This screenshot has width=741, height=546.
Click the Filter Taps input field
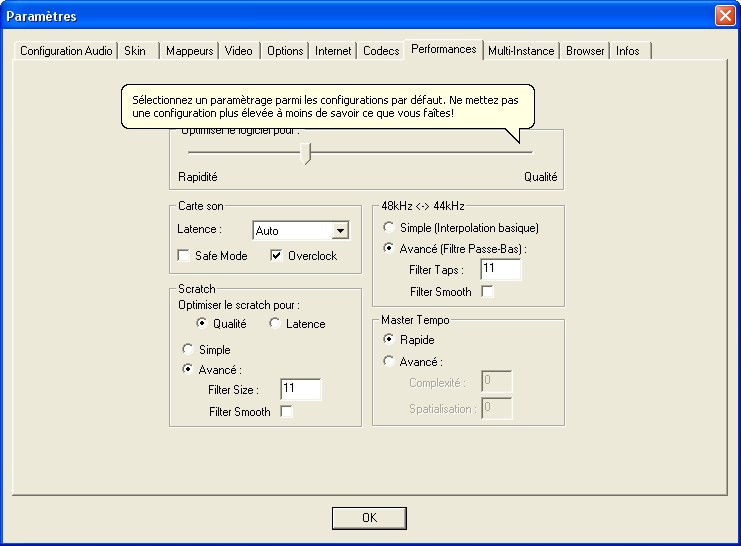point(500,270)
